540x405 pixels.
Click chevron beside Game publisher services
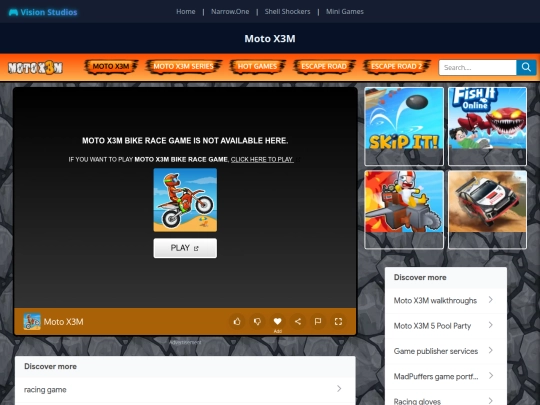491,351
